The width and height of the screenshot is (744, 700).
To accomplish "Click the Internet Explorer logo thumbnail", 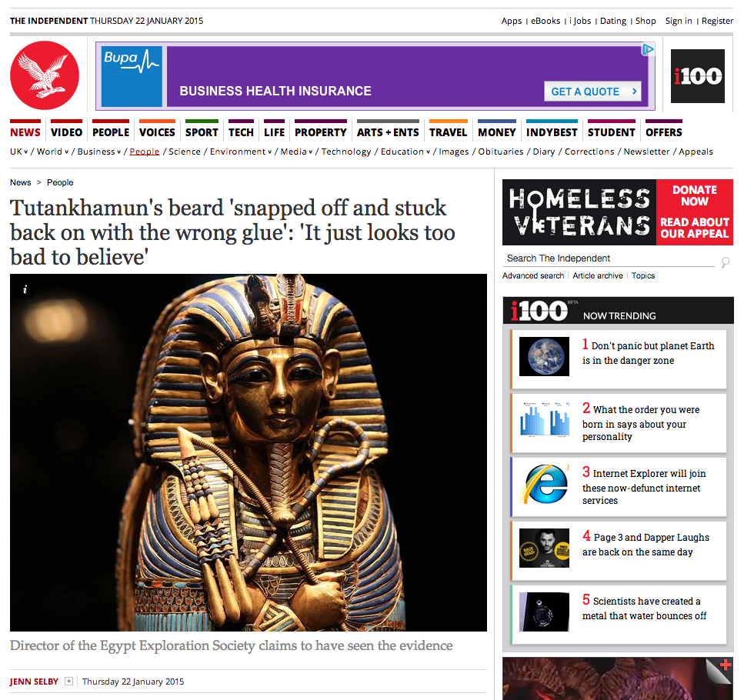I will pyautogui.click(x=544, y=485).
